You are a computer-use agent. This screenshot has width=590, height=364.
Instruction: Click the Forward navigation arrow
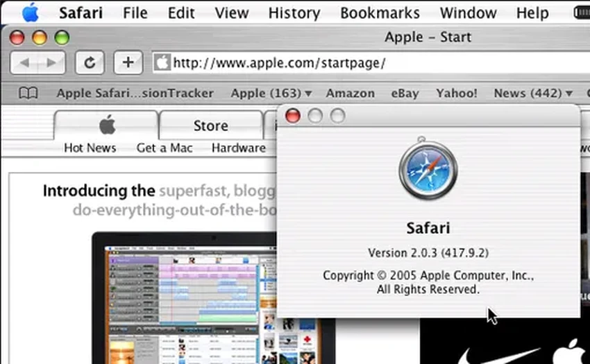click(x=51, y=62)
